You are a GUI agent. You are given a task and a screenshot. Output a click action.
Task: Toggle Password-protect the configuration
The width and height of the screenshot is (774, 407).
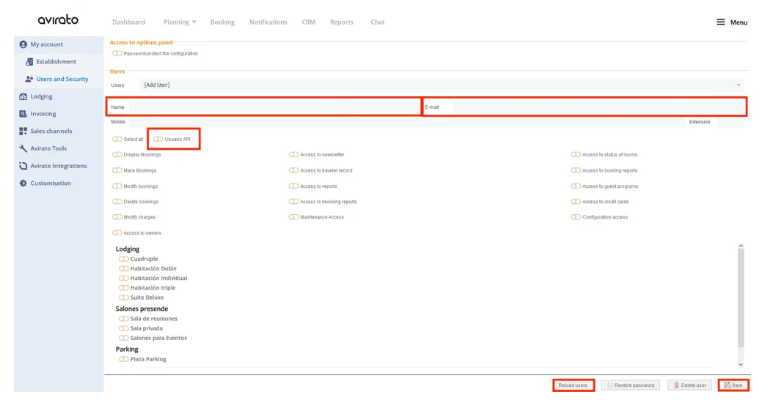[117, 53]
